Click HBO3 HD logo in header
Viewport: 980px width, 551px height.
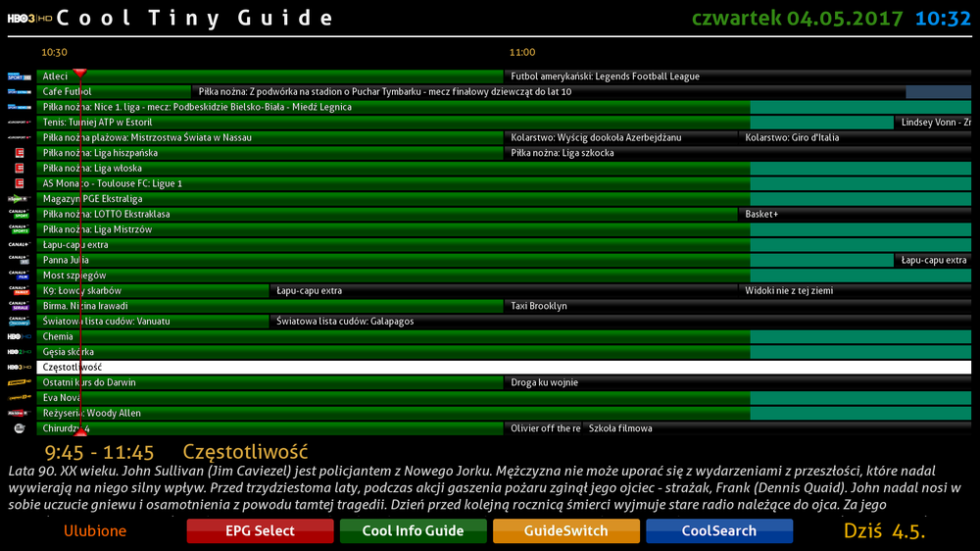tap(29, 19)
